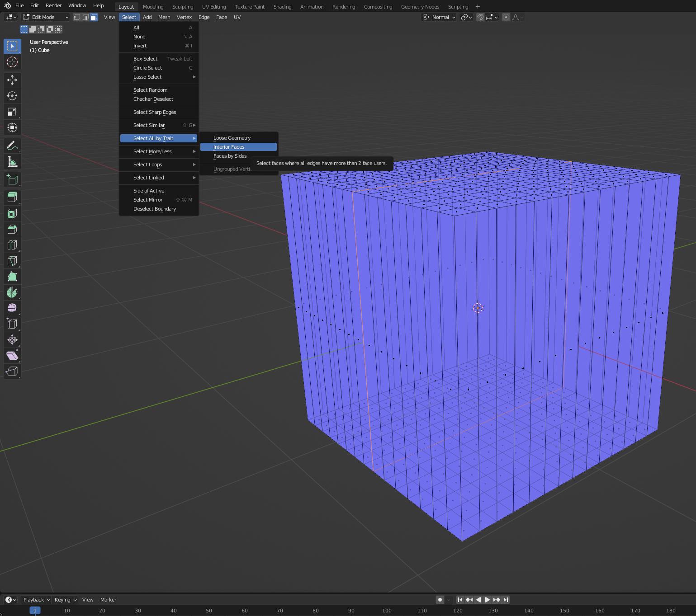Expand the Select More/Less submenu
Viewport: 696px width, 616px height.
(x=159, y=151)
